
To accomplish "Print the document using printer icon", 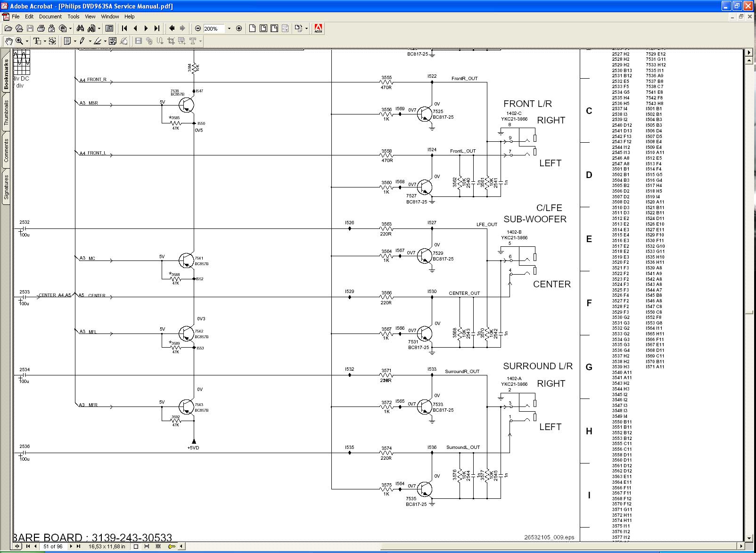I will click(x=41, y=28).
